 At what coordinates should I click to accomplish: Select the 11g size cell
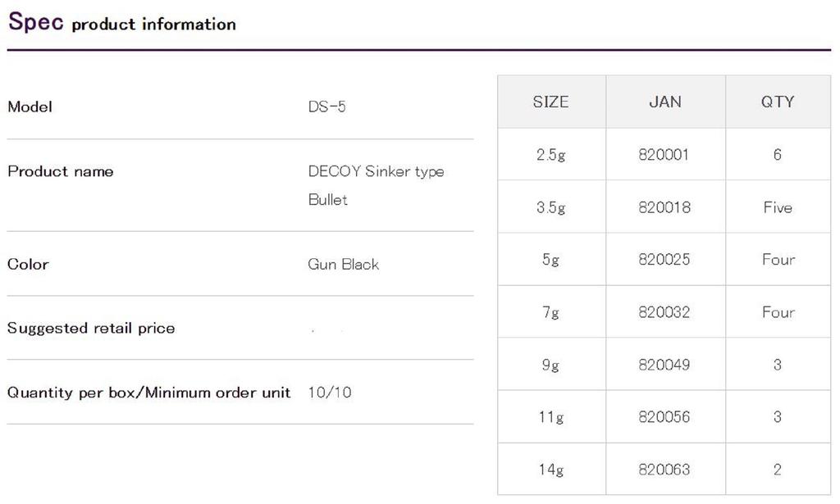[550, 417]
